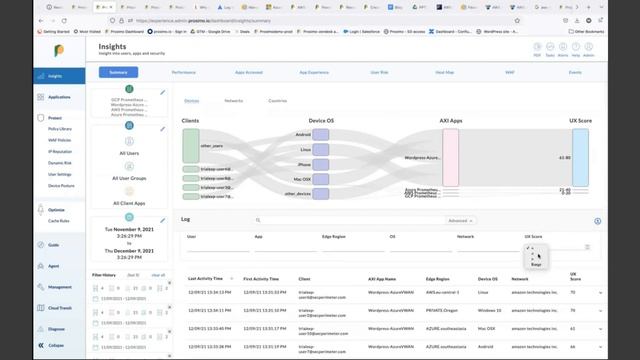The width and height of the screenshot is (640, 360).
Task: Click the All User Groups icon
Action: [x=129, y=166]
